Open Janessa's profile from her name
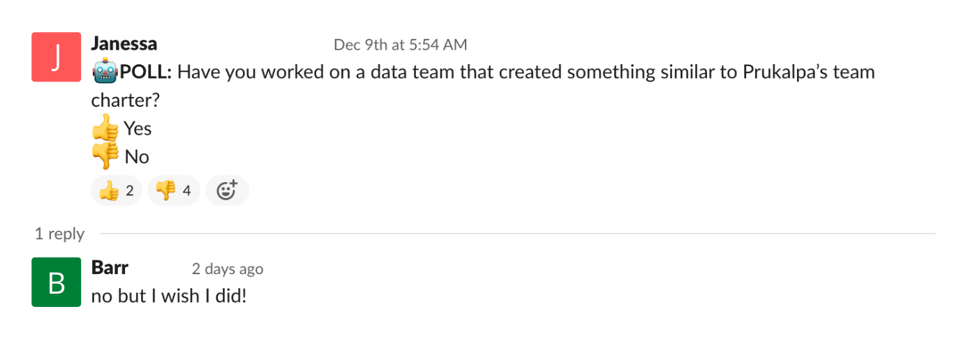This screenshot has width=980, height=346. coord(124,44)
